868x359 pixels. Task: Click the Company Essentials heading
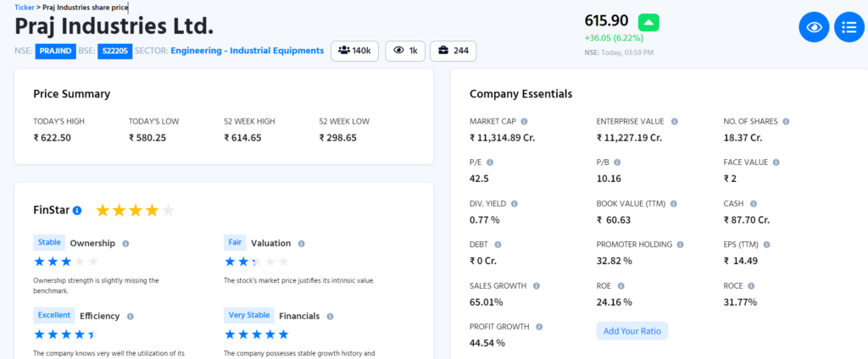(x=521, y=94)
